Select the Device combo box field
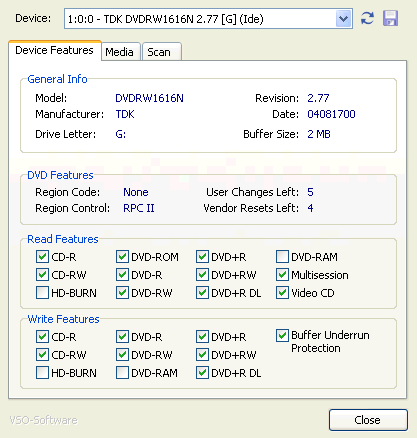Image resolution: width=417 pixels, height=438 pixels. 208,19
